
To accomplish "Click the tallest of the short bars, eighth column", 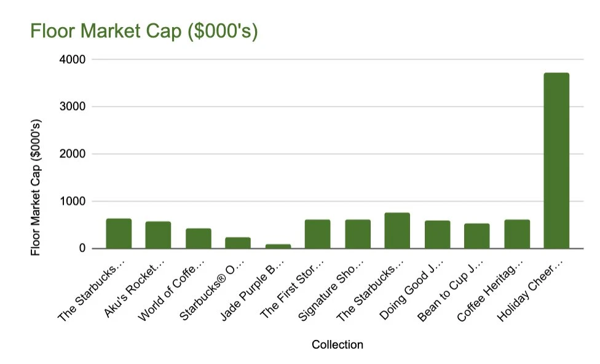I will [397, 231].
